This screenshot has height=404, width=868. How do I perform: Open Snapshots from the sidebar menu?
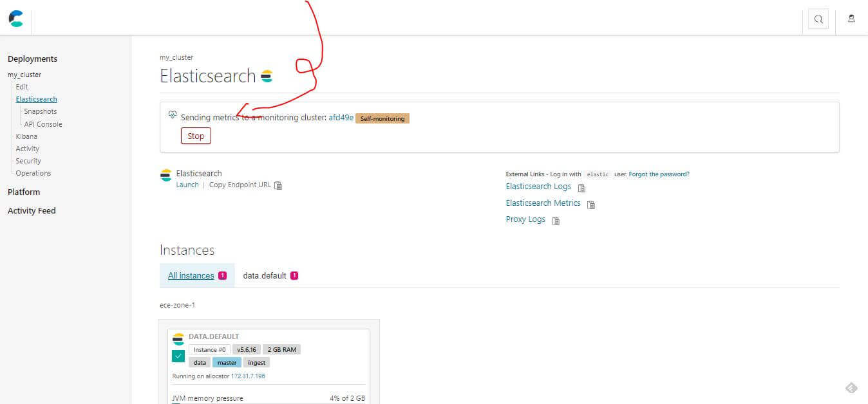click(40, 111)
